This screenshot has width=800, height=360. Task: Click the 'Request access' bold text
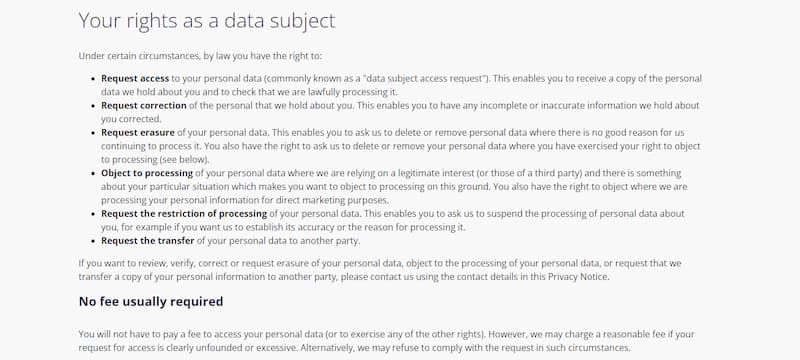[x=135, y=79]
